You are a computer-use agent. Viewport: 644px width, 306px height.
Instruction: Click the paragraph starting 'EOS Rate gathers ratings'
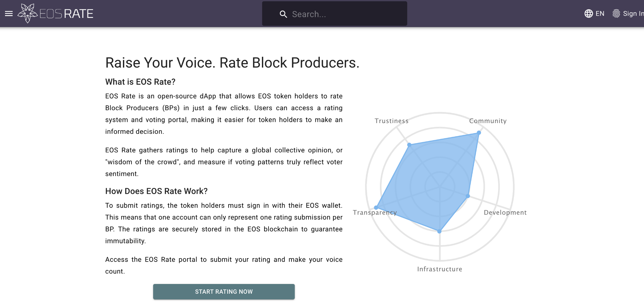point(224,162)
